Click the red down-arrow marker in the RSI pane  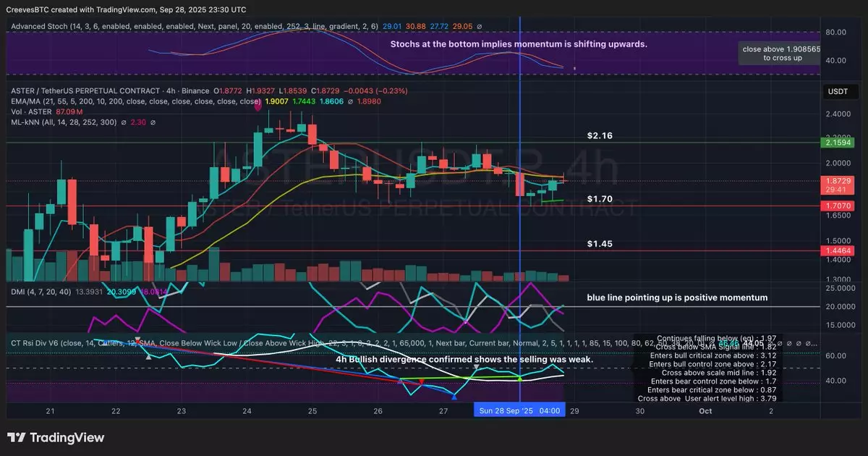[x=422, y=381]
